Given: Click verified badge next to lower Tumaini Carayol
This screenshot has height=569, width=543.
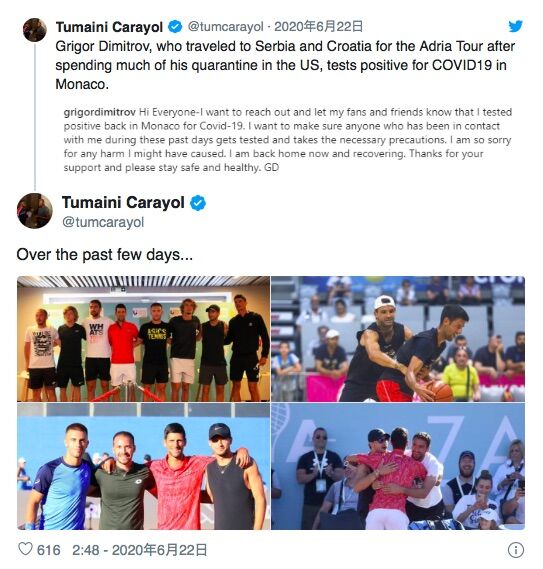Looking at the screenshot, I should click(x=198, y=203).
